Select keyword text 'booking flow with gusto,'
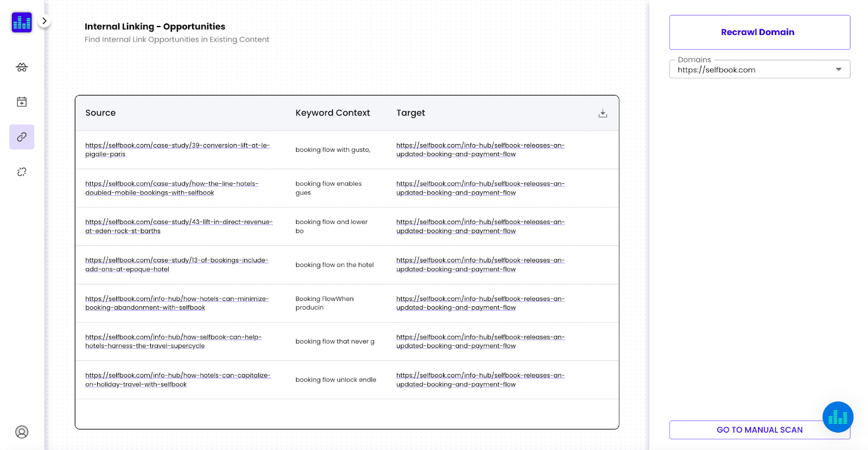Viewport: 868px width, 450px height. click(333, 150)
